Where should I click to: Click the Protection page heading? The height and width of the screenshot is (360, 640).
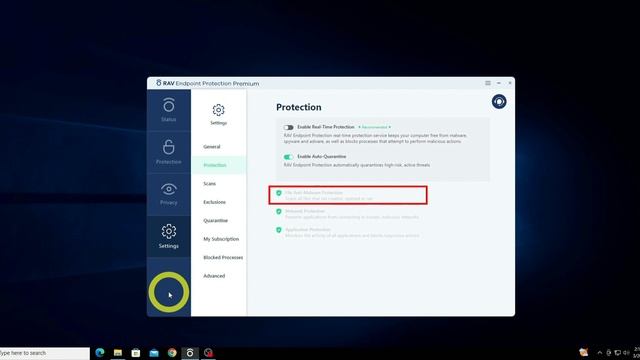click(x=299, y=107)
